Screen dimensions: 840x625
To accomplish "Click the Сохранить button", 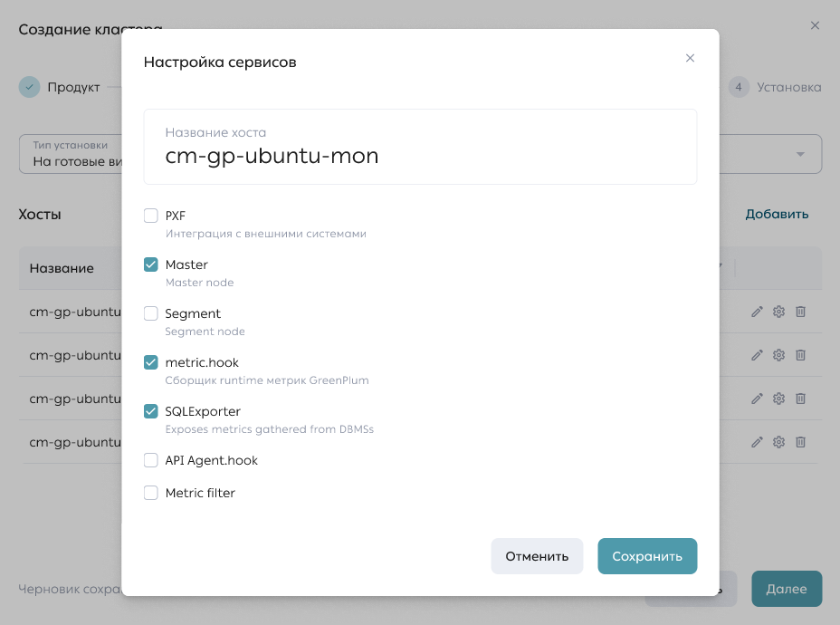I will coord(647,556).
